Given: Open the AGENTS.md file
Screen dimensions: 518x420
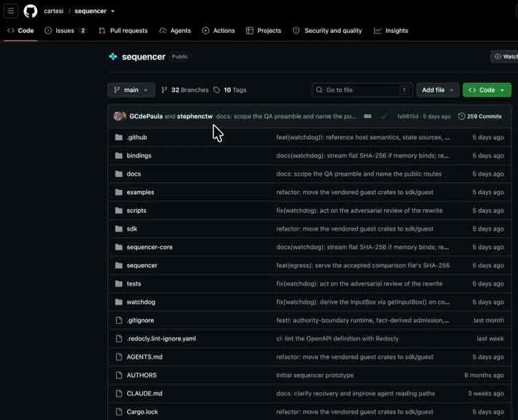Looking at the screenshot, I should (x=145, y=357).
